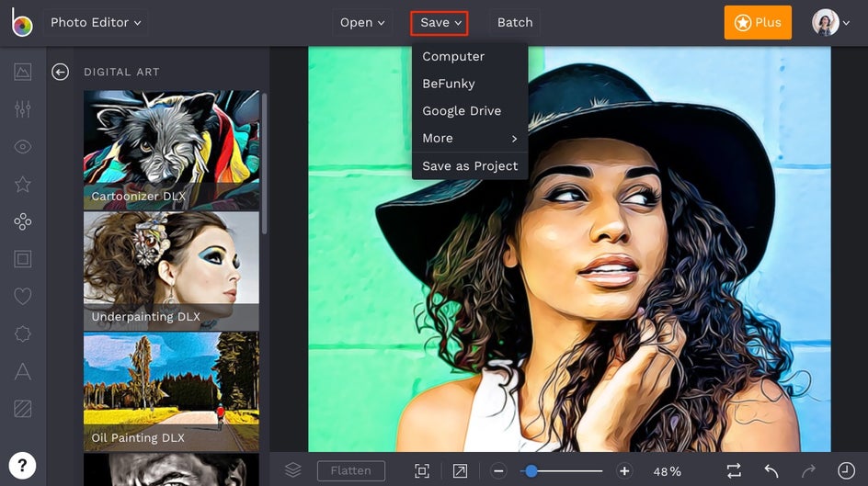Redo the last edit

pyautogui.click(x=809, y=471)
